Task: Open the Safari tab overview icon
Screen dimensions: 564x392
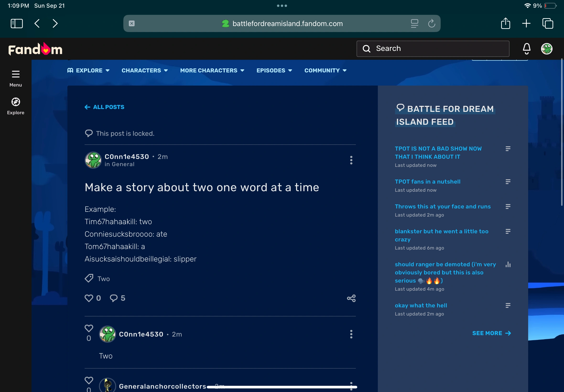Action: (x=548, y=24)
